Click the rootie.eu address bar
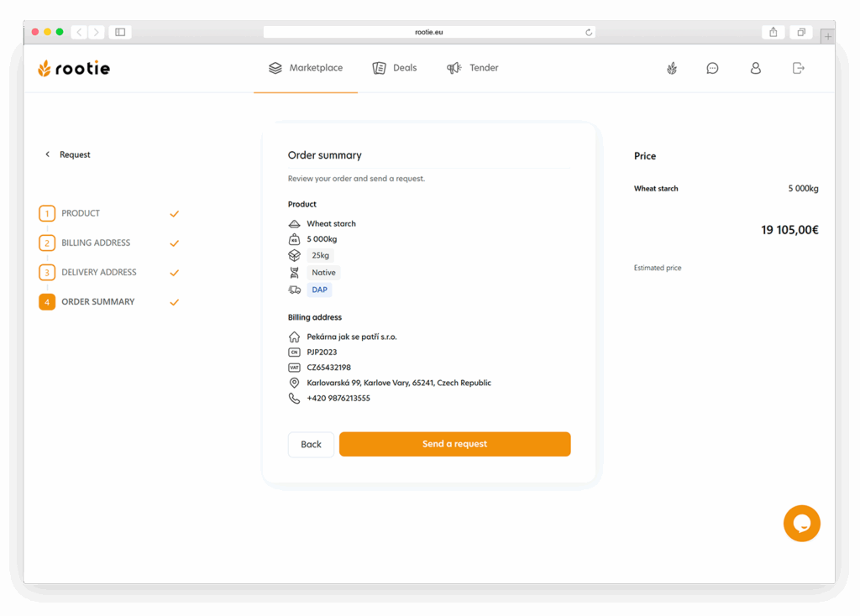 click(x=428, y=32)
